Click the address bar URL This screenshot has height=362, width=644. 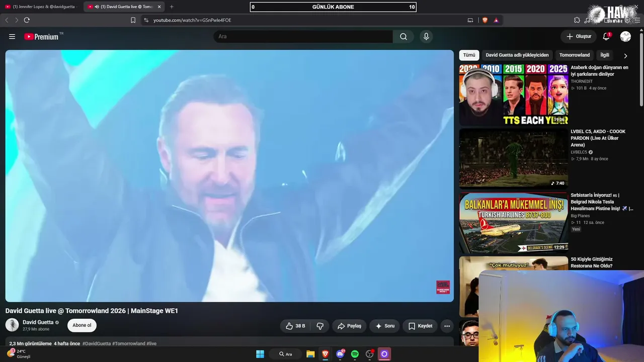coord(192,20)
